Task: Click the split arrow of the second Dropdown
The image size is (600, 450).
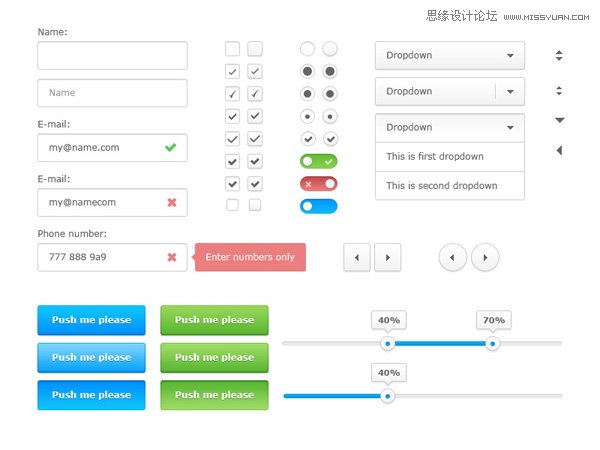Action: click(510, 91)
